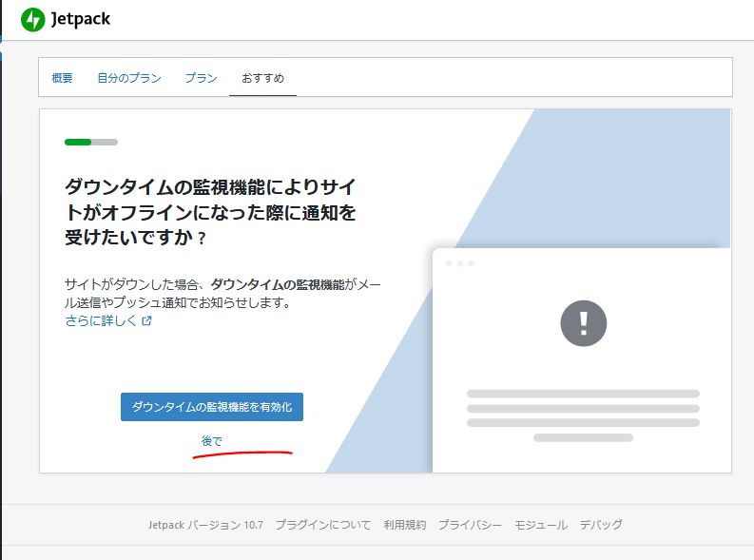Click the external link icon beside さらに詳しく

tap(146, 321)
